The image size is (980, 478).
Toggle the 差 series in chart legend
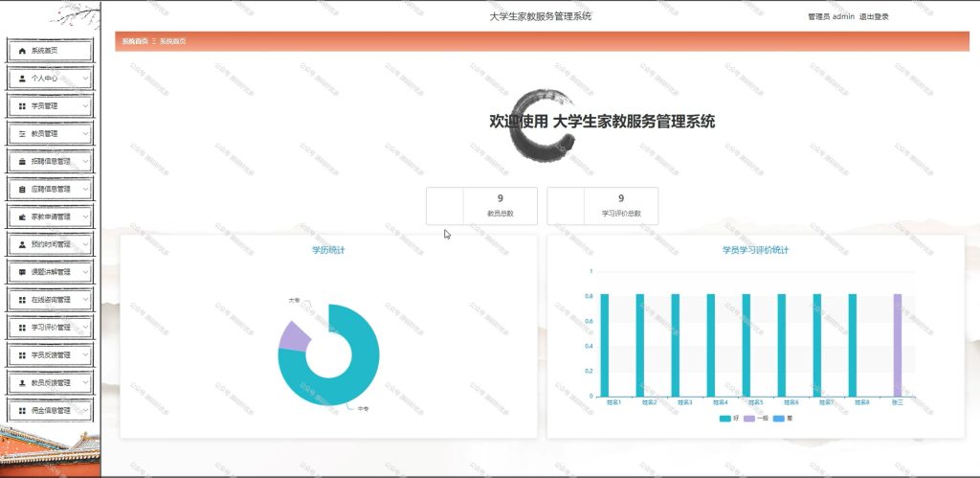(783, 418)
